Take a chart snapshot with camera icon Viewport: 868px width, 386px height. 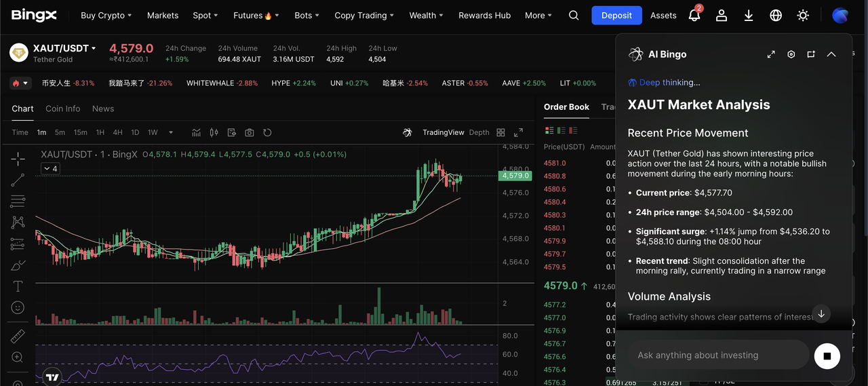[250, 132]
